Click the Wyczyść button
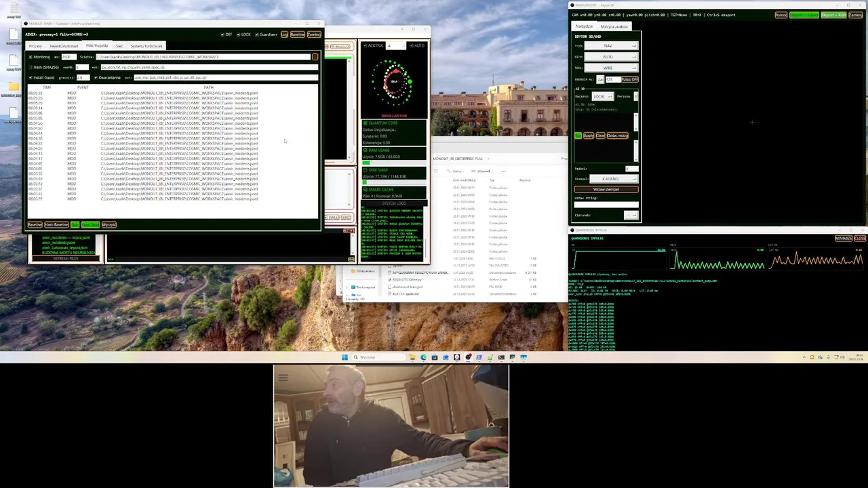The image size is (868, 488). [x=109, y=224]
